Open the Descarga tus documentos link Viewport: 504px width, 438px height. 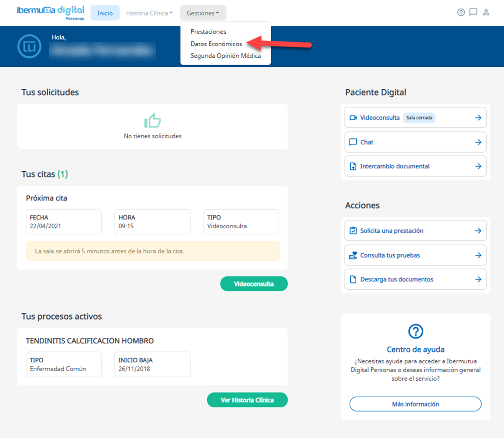point(397,279)
